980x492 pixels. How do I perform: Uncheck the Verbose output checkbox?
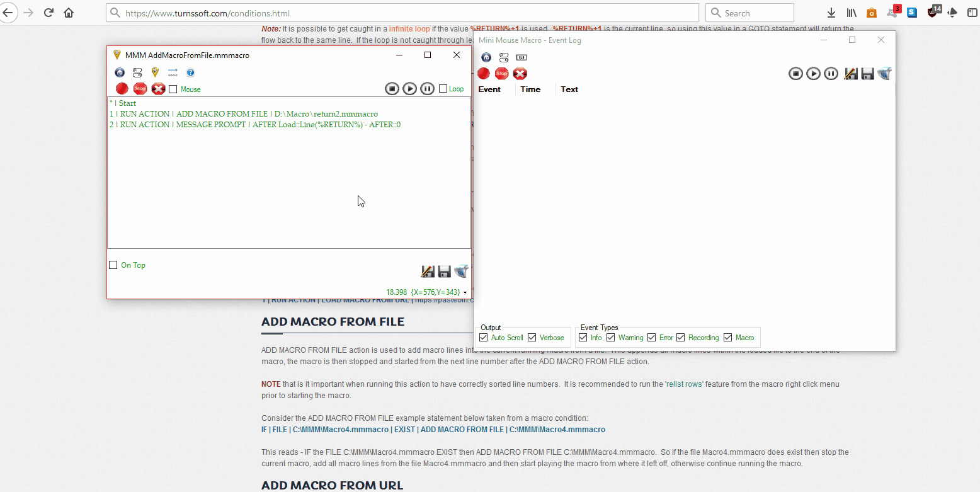[532, 338]
